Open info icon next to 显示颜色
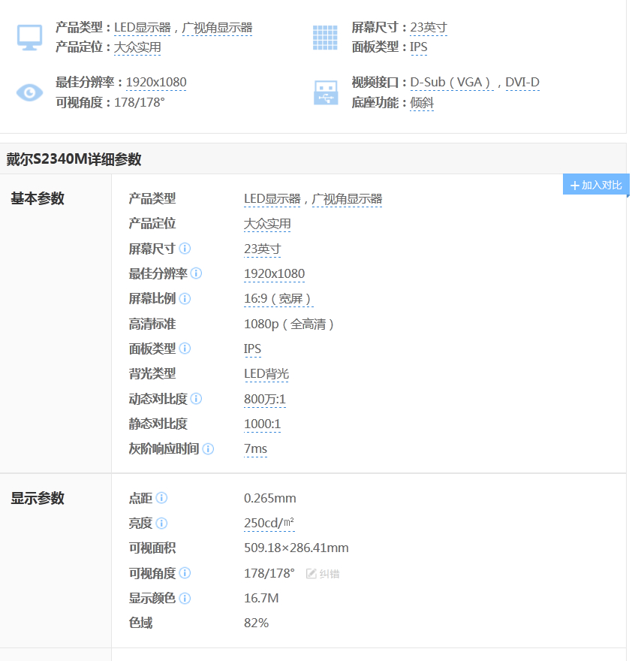This screenshot has width=644, height=661. coord(185,598)
